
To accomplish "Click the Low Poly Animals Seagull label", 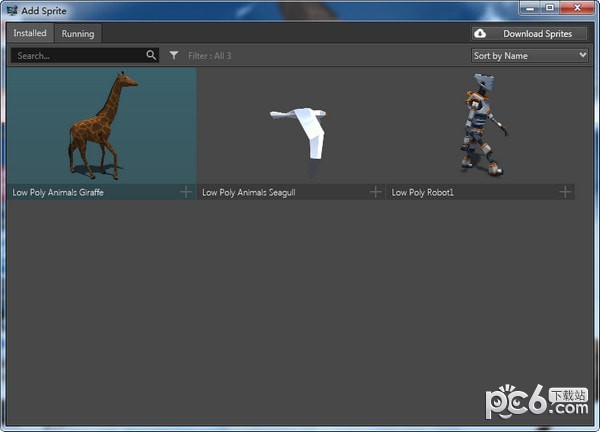I will pos(249,192).
